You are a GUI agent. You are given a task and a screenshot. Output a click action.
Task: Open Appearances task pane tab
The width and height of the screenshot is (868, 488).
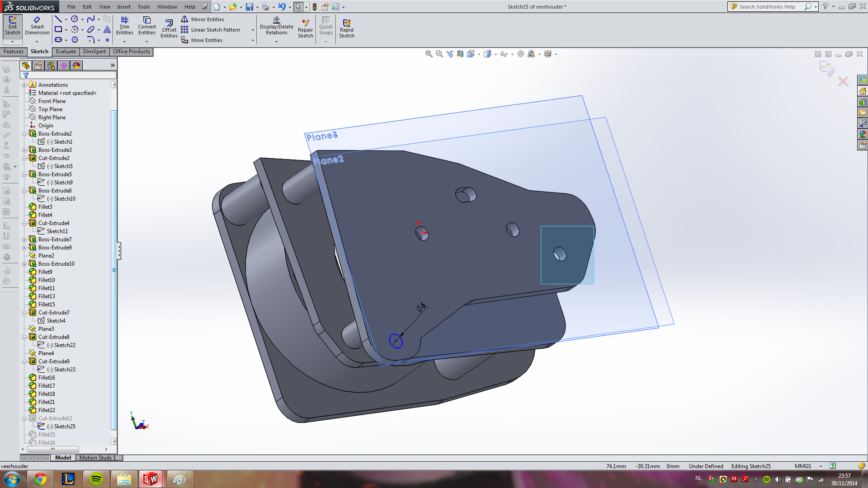(863, 134)
